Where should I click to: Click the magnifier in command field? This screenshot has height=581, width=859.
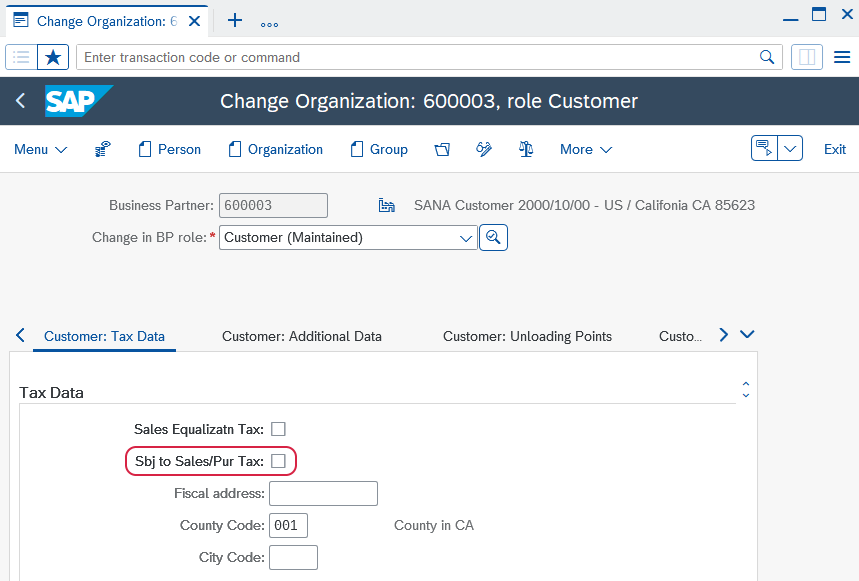(x=767, y=57)
